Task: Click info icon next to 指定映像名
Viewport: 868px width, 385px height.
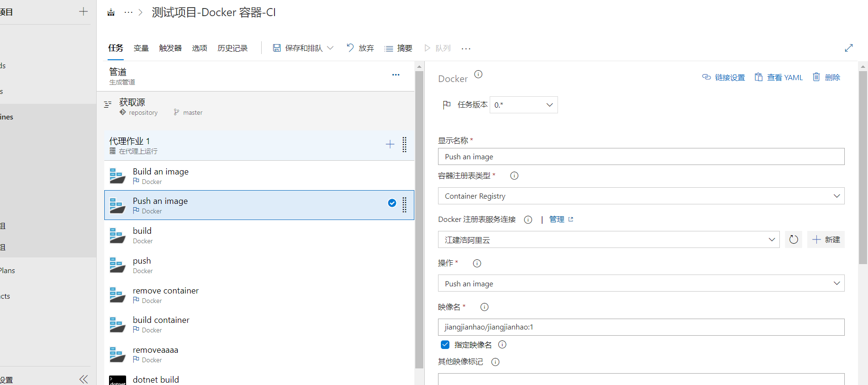Action: click(503, 345)
